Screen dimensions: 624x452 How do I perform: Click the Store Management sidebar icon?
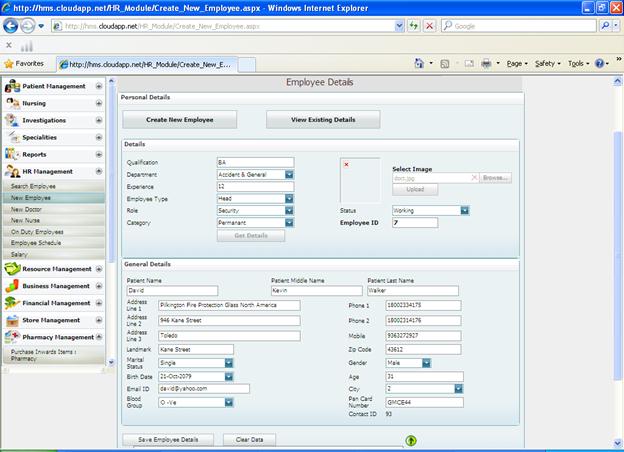(x=13, y=320)
